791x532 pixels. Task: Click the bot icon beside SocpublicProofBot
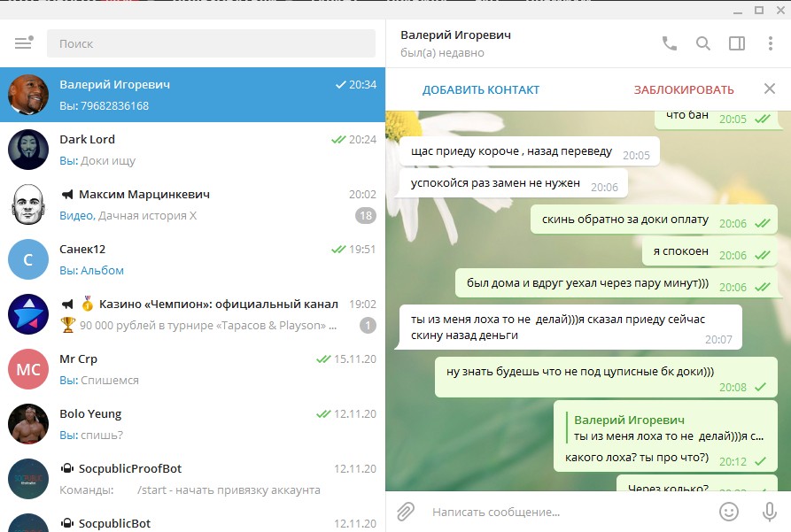coord(67,468)
